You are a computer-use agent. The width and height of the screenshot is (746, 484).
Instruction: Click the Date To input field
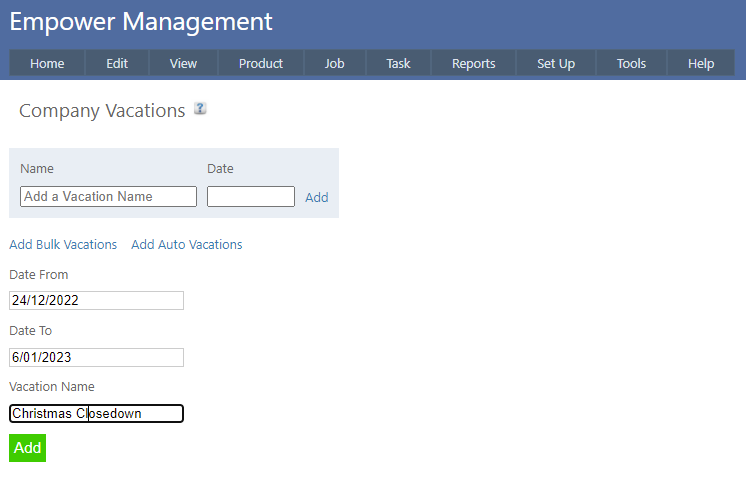pos(96,357)
